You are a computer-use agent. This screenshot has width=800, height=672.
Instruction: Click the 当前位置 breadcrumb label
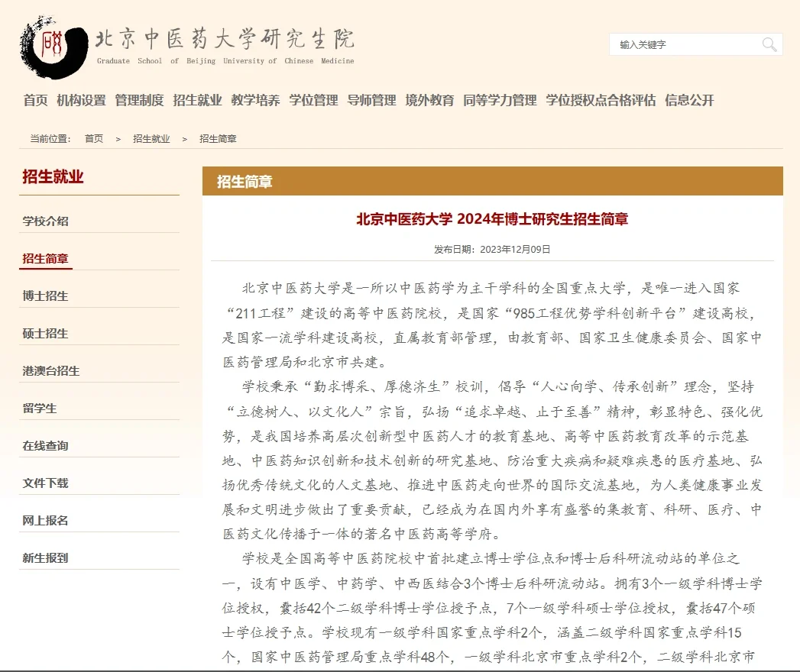(x=50, y=139)
